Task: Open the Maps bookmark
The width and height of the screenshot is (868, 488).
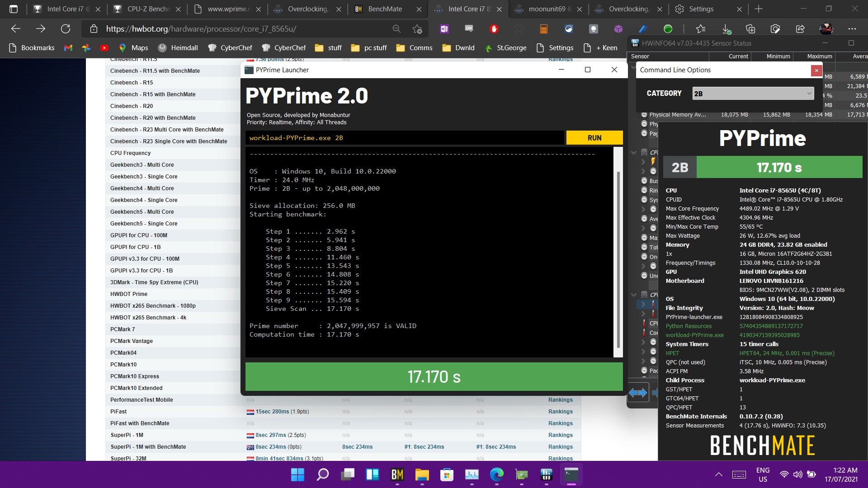Action: pyautogui.click(x=133, y=48)
